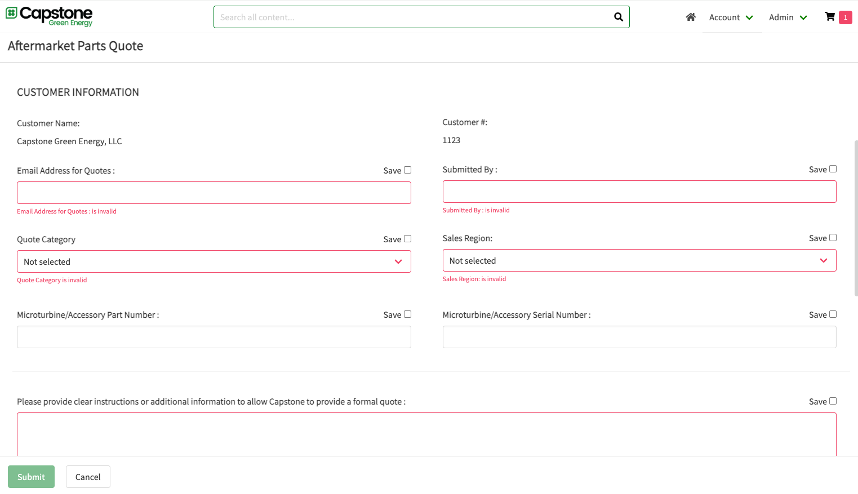Click the red cart count badge
Viewport: 858px width, 494px height.
[x=845, y=18]
